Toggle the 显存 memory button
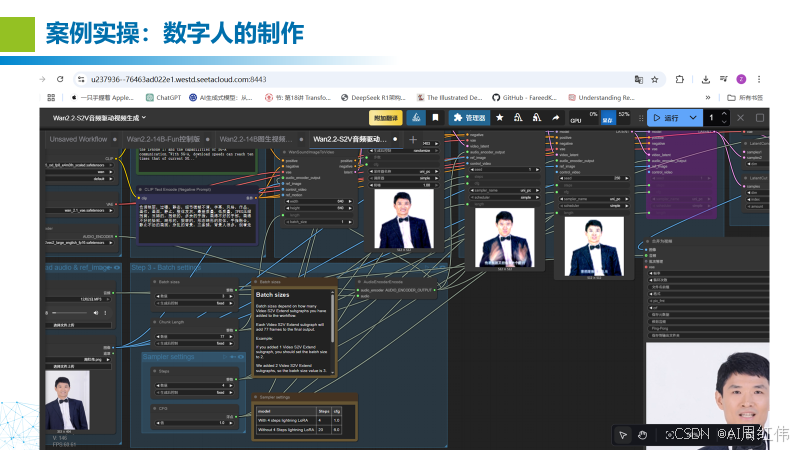This screenshot has width=800, height=450. tap(608, 118)
